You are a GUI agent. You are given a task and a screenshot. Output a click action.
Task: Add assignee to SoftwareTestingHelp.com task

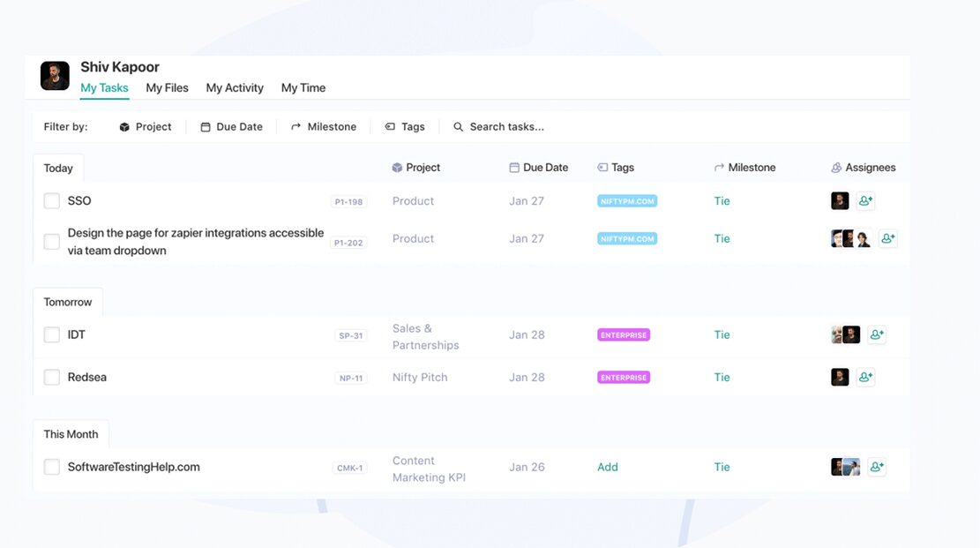click(877, 467)
